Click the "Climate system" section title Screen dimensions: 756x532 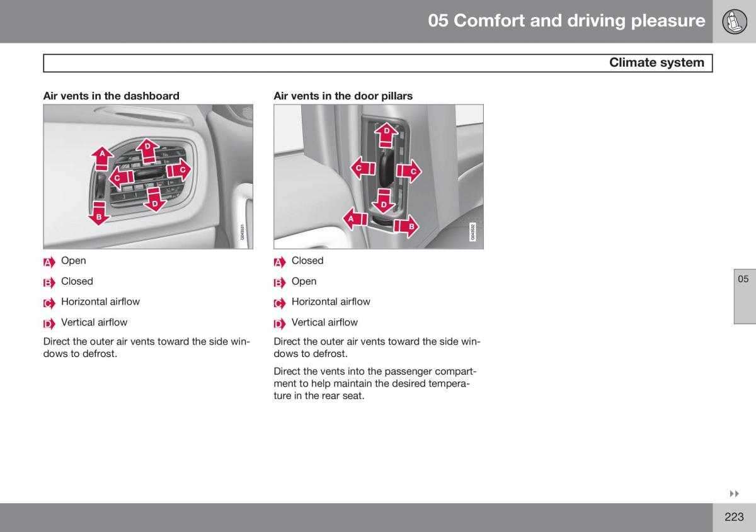click(x=656, y=62)
